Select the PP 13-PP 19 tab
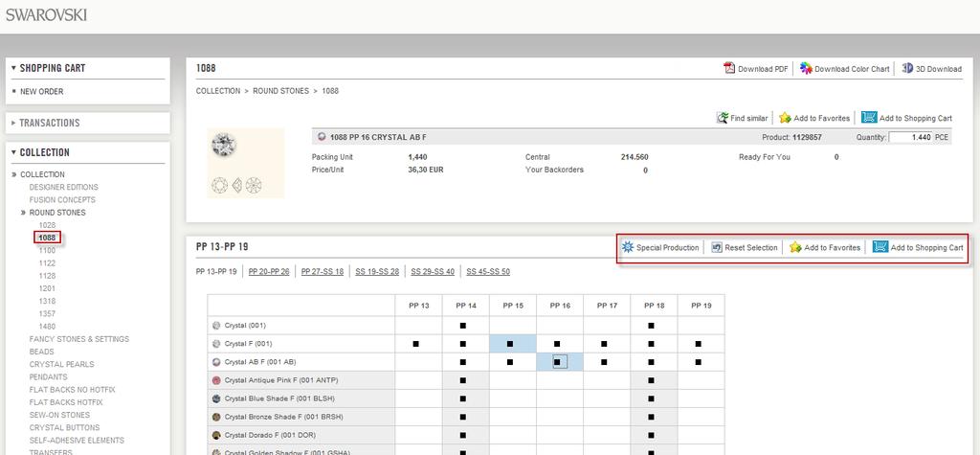 click(x=216, y=272)
